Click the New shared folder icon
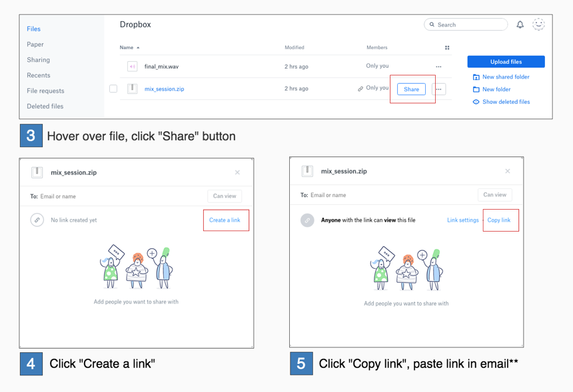This screenshot has width=573, height=392. (x=476, y=77)
